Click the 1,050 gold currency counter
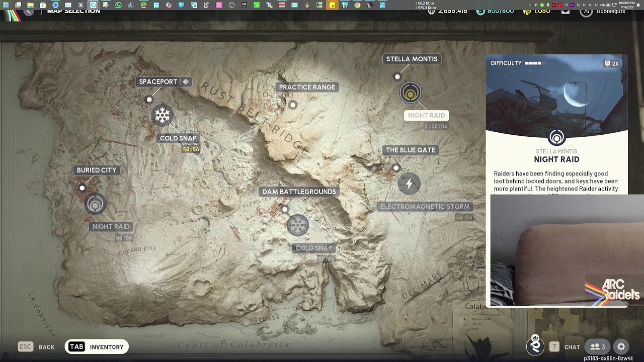 537,11
